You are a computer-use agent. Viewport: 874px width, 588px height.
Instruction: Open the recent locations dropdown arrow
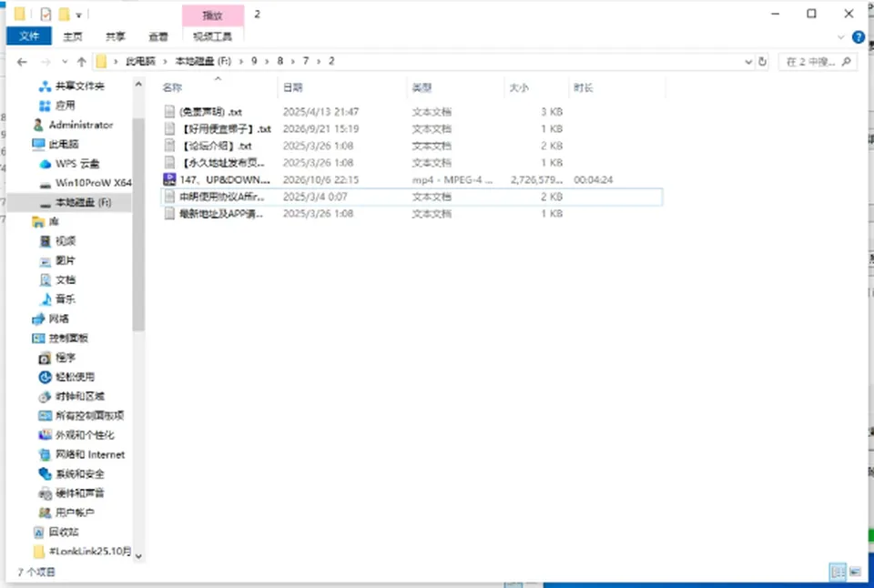65,62
